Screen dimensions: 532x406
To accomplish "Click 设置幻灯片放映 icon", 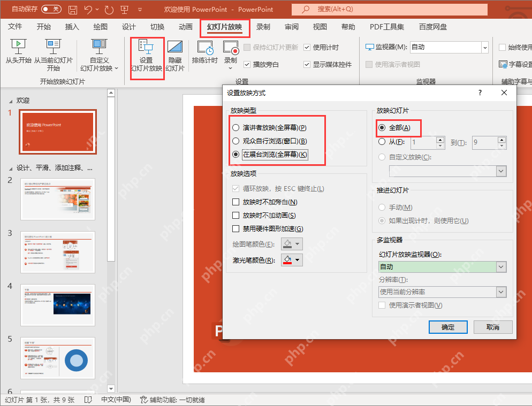I will [x=147, y=48].
